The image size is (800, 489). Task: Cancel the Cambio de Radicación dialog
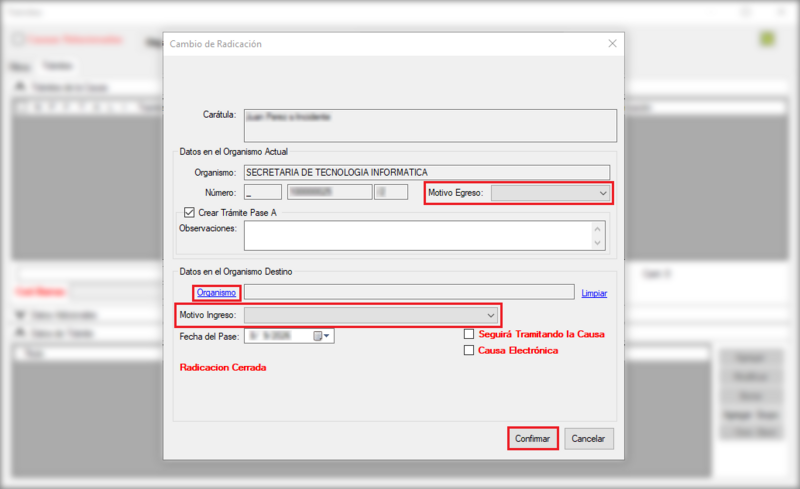[x=589, y=438]
